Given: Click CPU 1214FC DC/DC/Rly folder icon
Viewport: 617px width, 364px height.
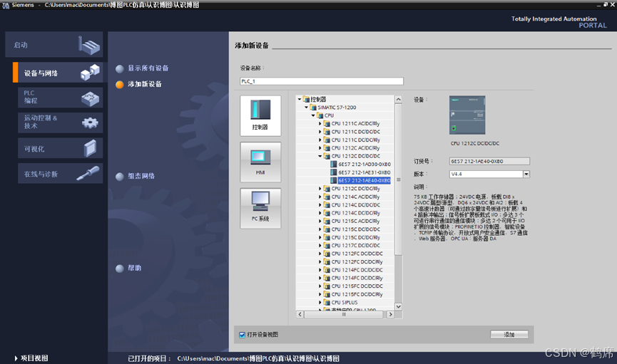Looking at the screenshot, I should [327, 278].
